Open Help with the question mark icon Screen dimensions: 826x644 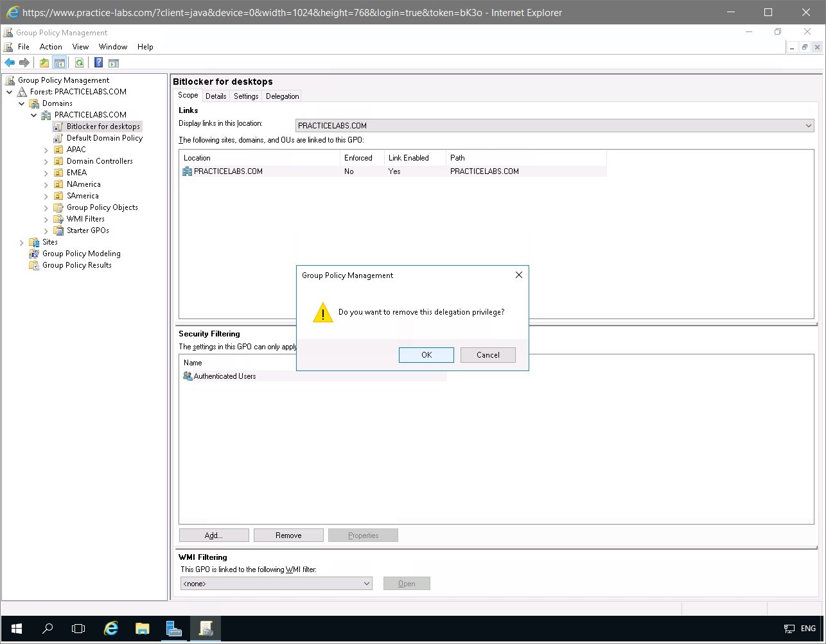pyautogui.click(x=98, y=63)
